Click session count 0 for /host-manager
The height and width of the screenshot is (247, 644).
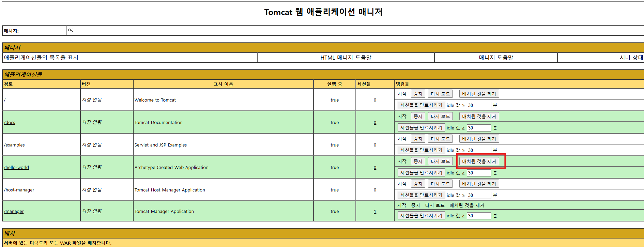coord(375,190)
